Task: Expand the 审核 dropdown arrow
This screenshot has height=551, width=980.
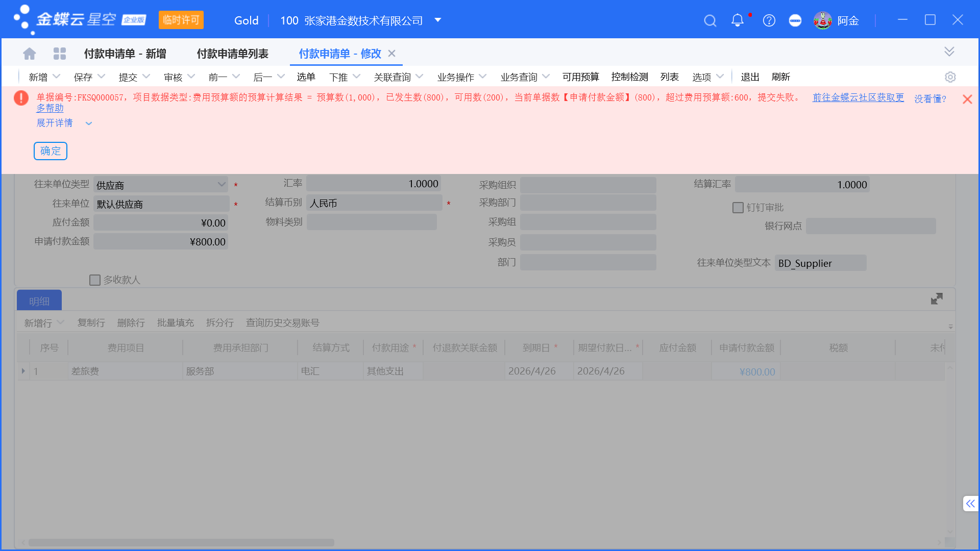Action: point(191,77)
